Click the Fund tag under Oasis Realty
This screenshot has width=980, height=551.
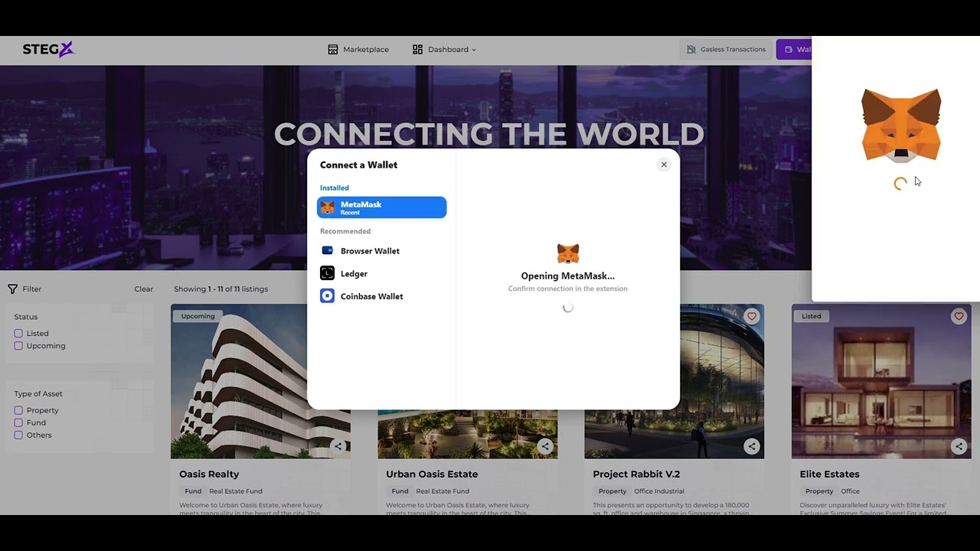(x=193, y=491)
